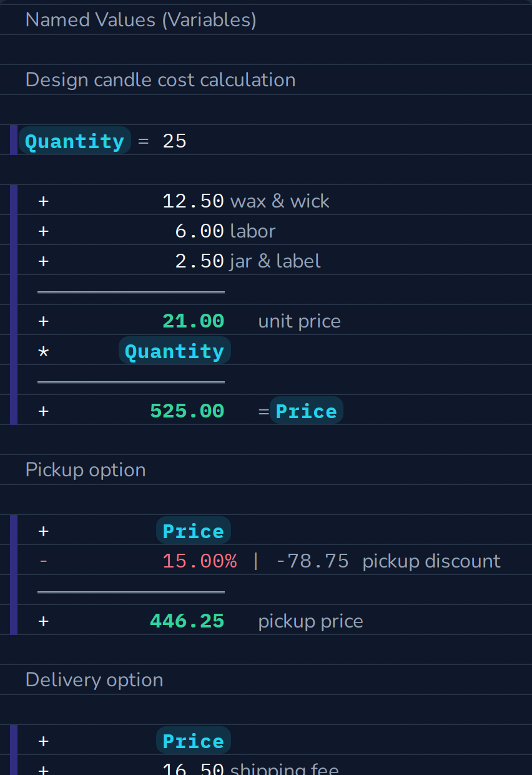
Task: Click the Quantity variable definition tag
Action: (75, 141)
